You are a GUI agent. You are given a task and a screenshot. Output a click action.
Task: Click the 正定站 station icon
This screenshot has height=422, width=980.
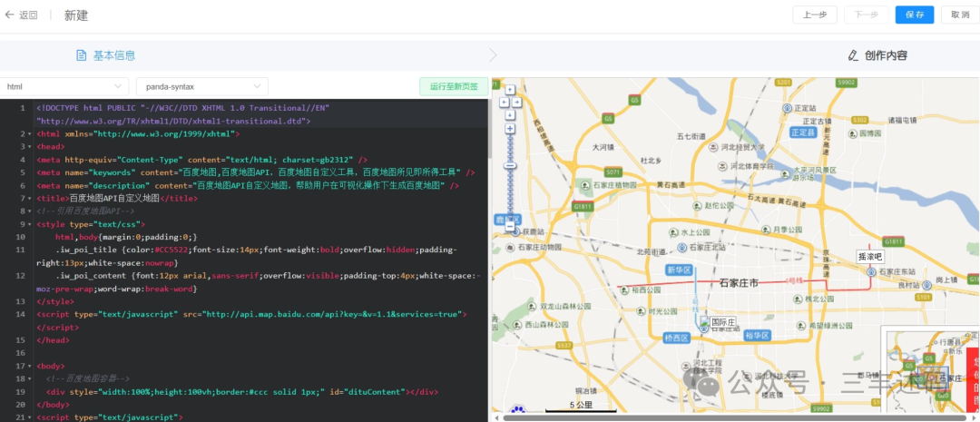pos(787,107)
